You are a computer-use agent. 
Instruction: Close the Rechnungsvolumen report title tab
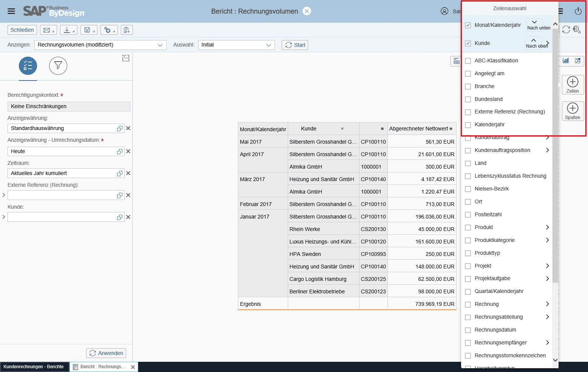(x=307, y=11)
